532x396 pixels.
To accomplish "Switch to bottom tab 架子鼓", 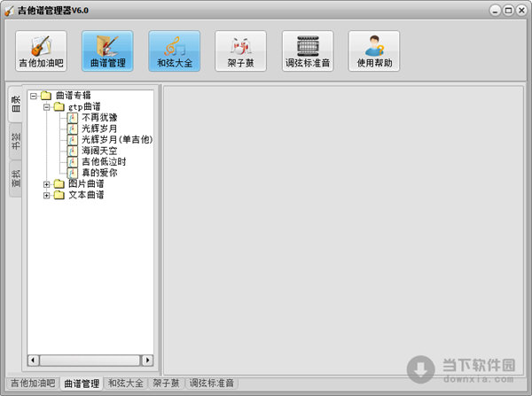I will point(166,383).
